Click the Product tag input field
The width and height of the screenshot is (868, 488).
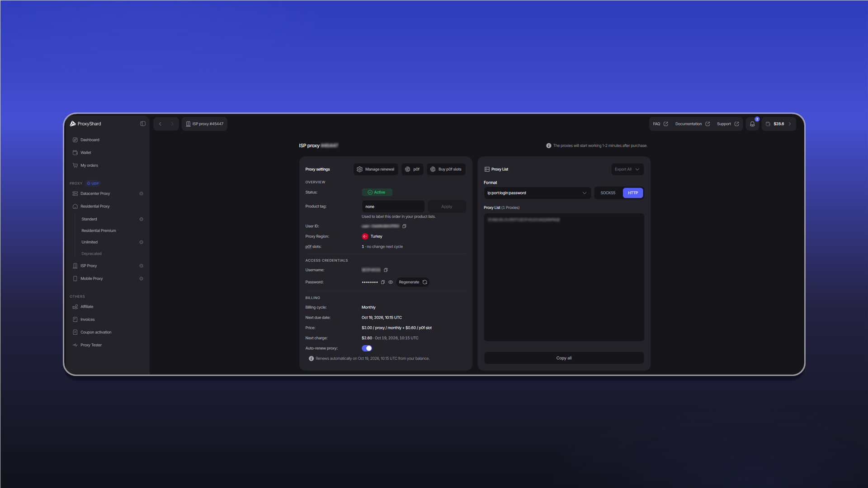click(393, 206)
